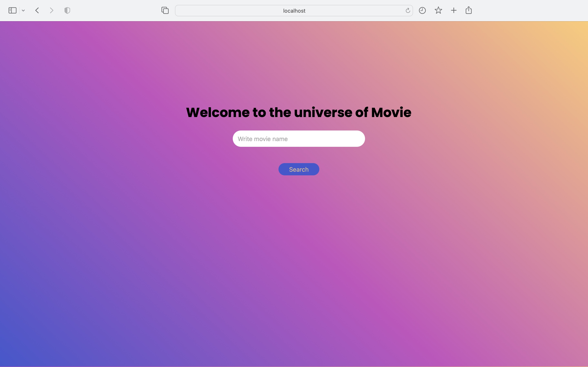Click the Write movie name field
Image resolution: width=588 pixels, height=367 pixels.
[x=299, y=139]
